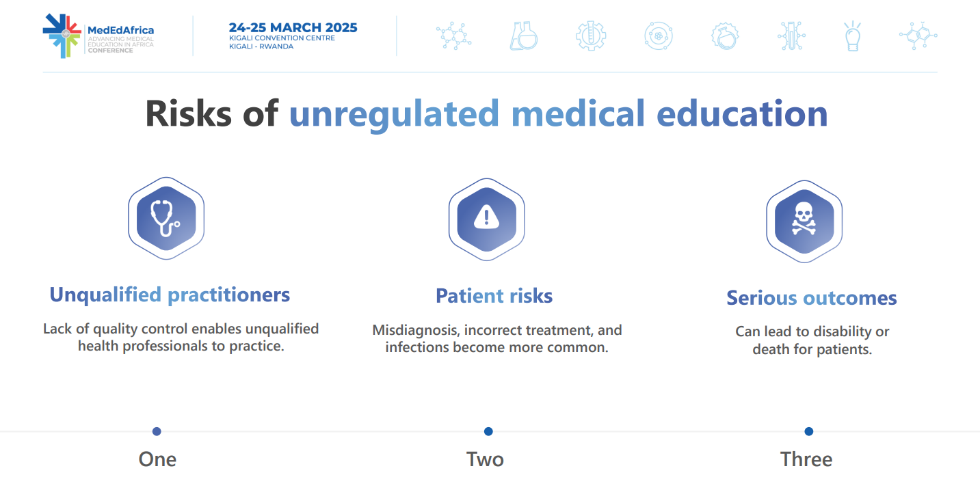Click the laboratory flasks icon

523,36
